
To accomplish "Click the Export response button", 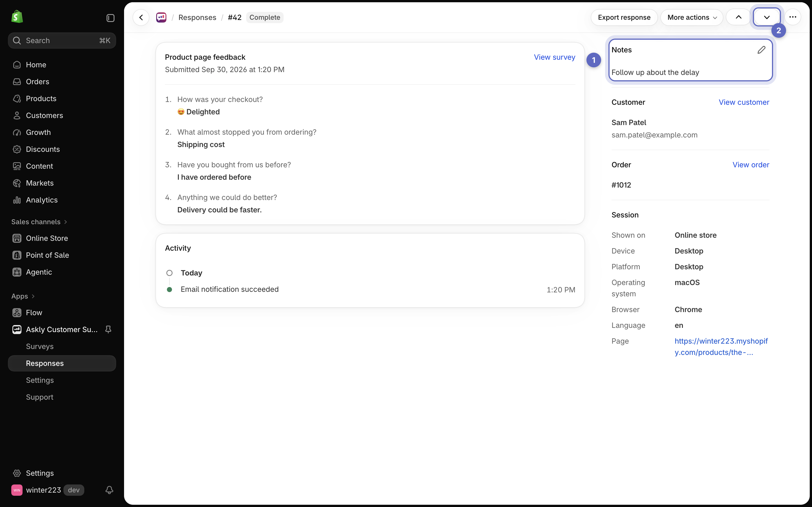I will [x=624, y=17].
